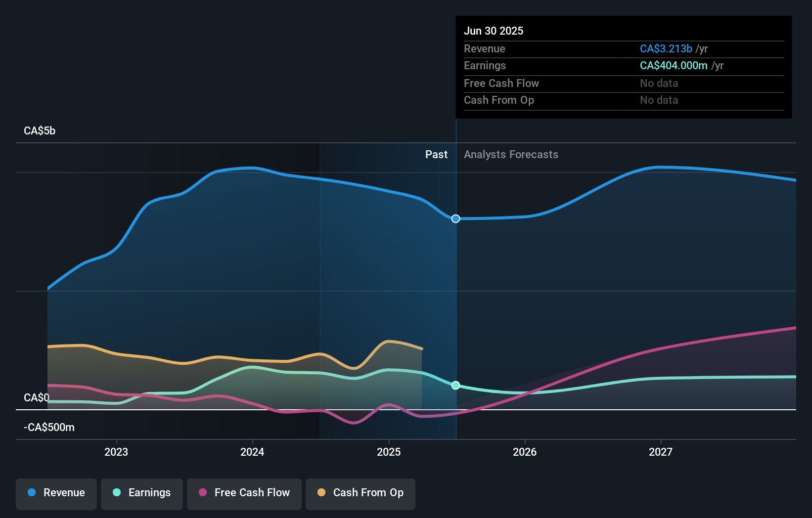The image size is (812, 518).
Task: Select the Revenue data point marker on the chart
Action: click(455, 218)
